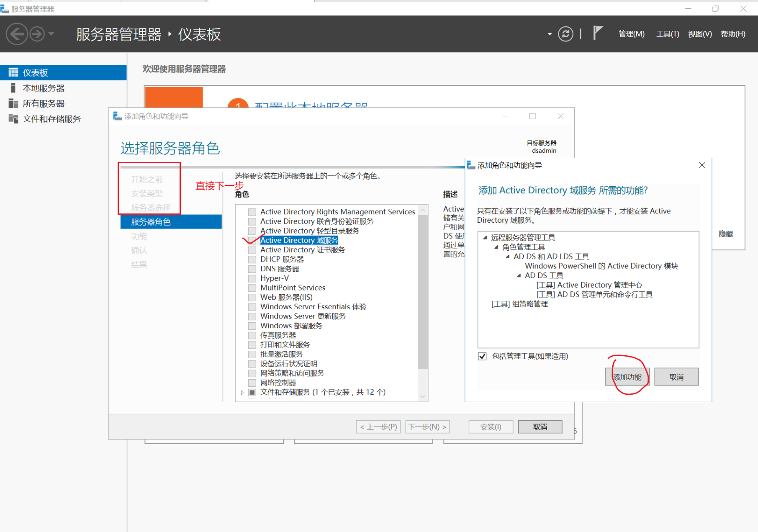The width and height of the screenshot is (758, 532).
Task: Click 取消 in the wizard footer
Action: (540, 427)
